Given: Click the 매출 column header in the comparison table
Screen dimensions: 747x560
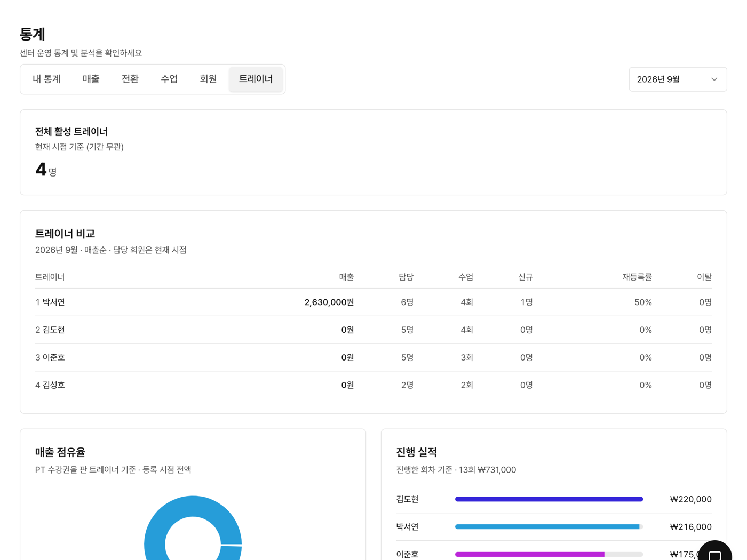Looking at the screenshot, I should pos(346,277).
